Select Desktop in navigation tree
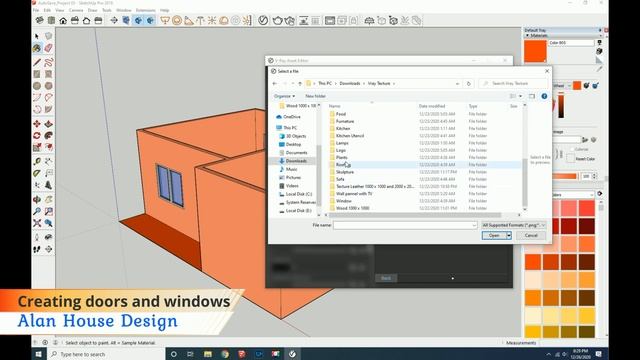 coord(293,144)
